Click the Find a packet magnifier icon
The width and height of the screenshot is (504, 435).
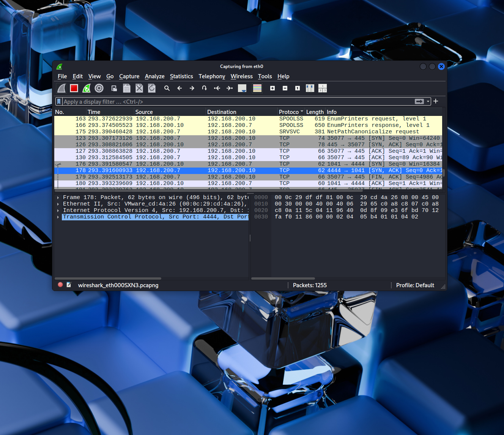[x=167, y=88]
